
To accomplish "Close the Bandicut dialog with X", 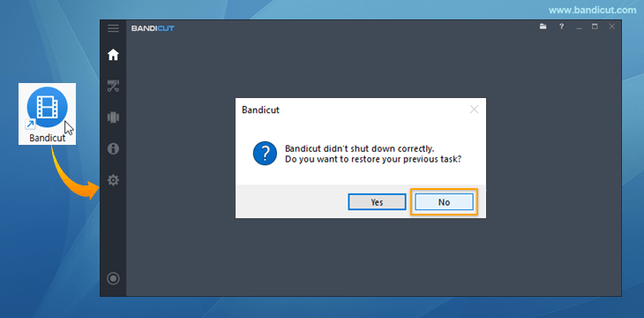I will [474, 110].
